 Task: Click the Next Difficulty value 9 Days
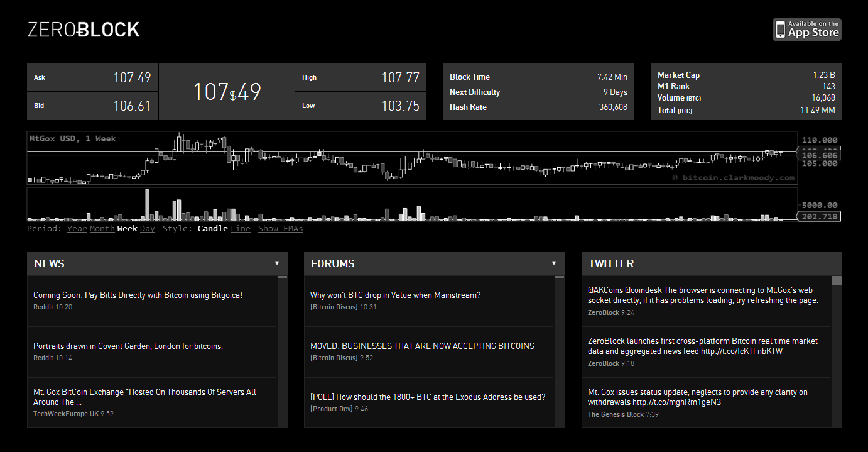616,92
